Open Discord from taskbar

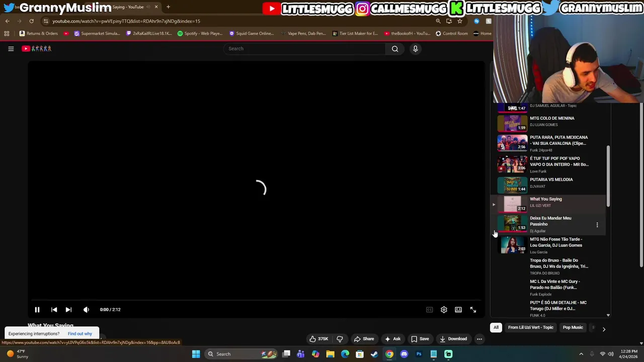[404, 354]
